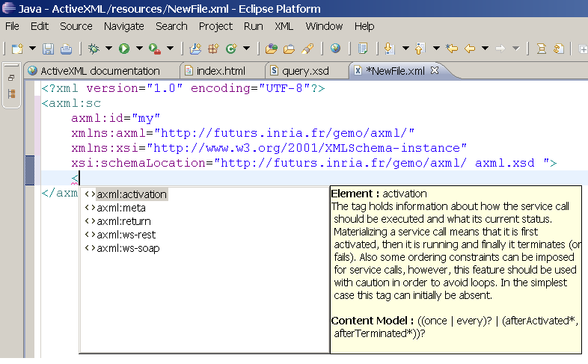The image size is (588, 364).
Task: Click the <axml:sc opening tag
Action: 71,103
